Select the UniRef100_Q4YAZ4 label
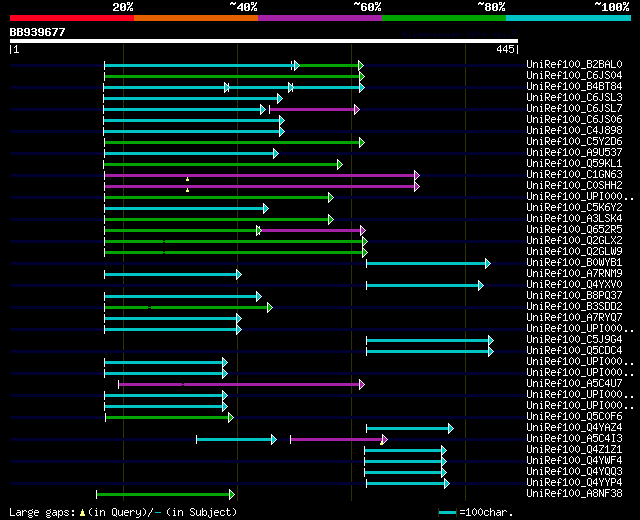The height and width of the screenshot is (520, 640). click(x=574, y=428)
